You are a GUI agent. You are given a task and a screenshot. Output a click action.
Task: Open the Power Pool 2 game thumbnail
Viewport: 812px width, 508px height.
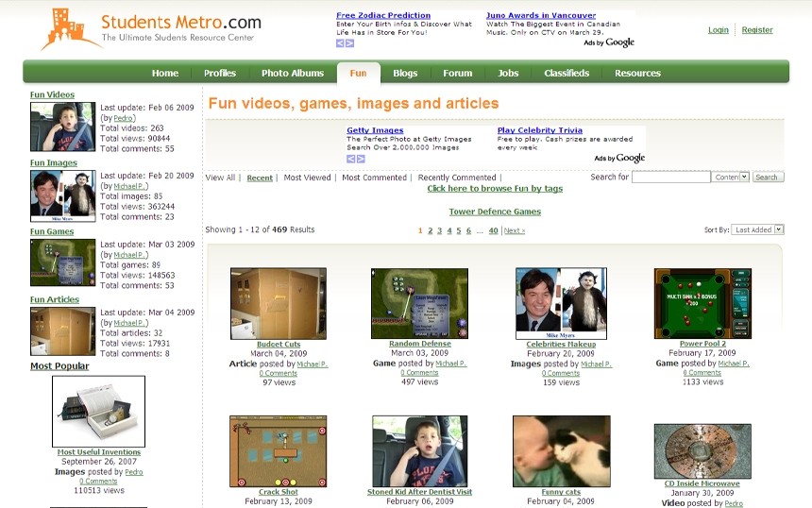702,303
